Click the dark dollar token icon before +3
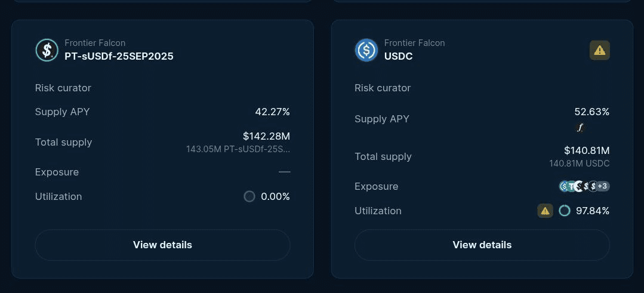 point(593,186)
